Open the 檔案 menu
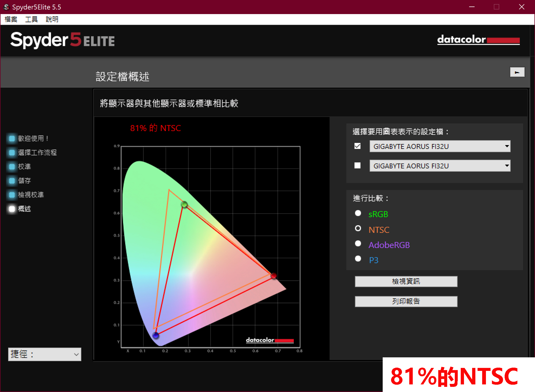535x392 pixels. (x=10, y=19)
